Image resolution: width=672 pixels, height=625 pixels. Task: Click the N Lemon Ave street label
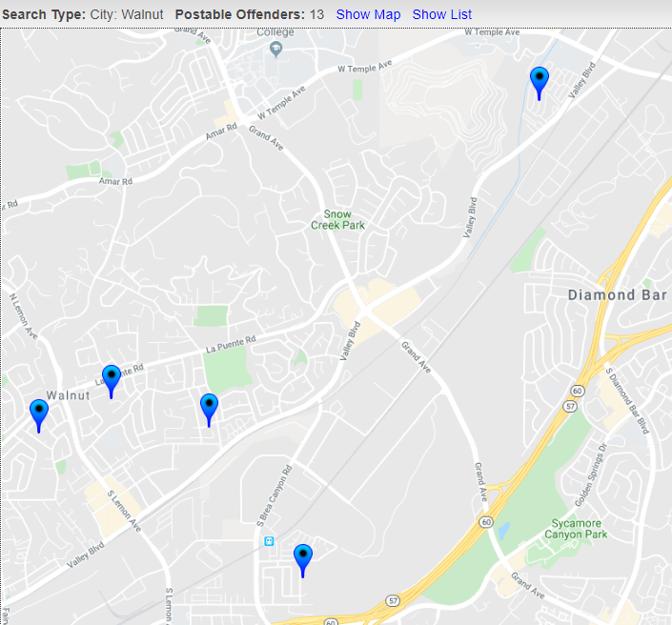tap(22, 313)
